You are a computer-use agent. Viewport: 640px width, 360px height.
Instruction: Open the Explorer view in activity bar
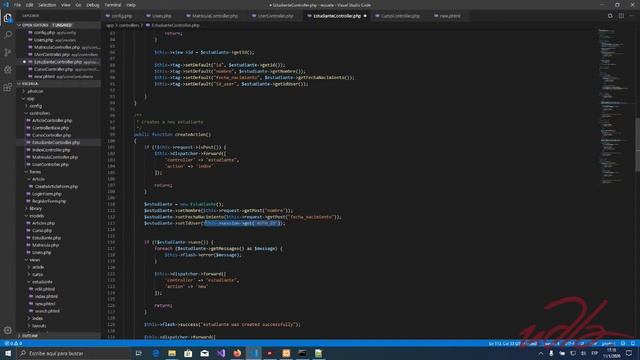(x=8, y=18)
